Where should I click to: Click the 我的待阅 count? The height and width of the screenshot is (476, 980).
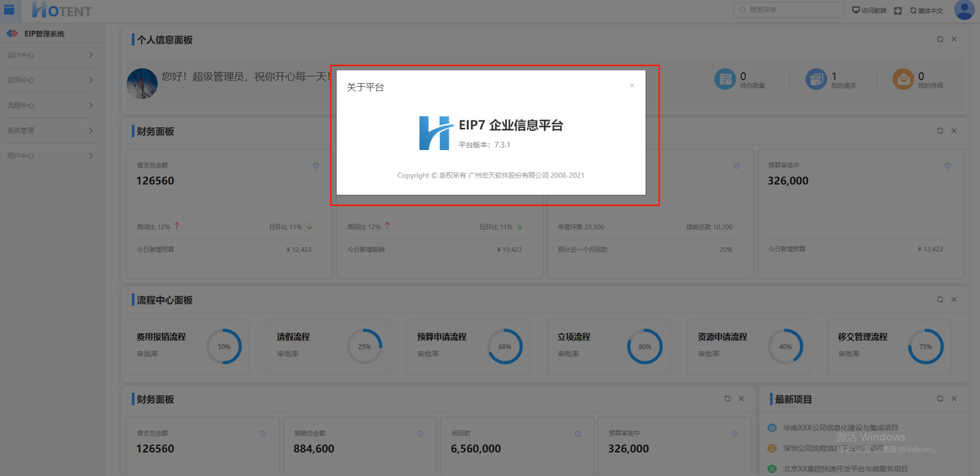click(x=921, y=76)
